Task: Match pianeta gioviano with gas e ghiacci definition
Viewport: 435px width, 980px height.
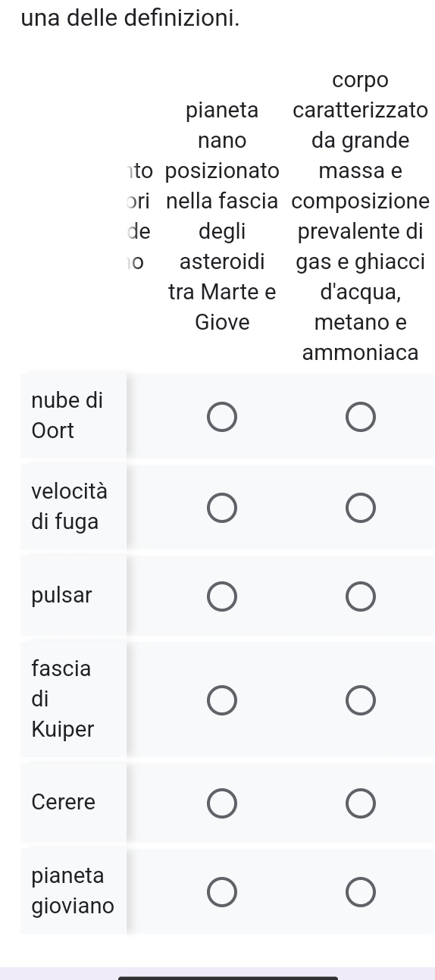Action: pos(360,892)
